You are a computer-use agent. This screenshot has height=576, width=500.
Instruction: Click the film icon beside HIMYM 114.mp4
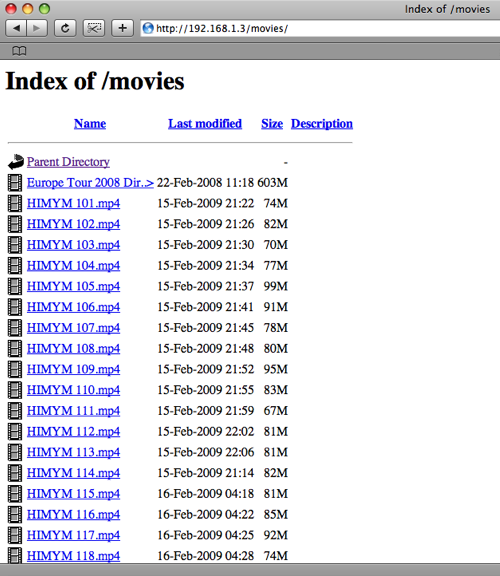tap(15, 473)
